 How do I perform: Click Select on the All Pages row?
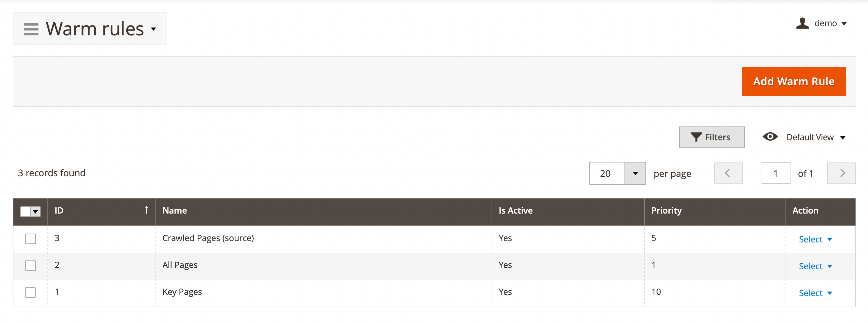(811, 266)
